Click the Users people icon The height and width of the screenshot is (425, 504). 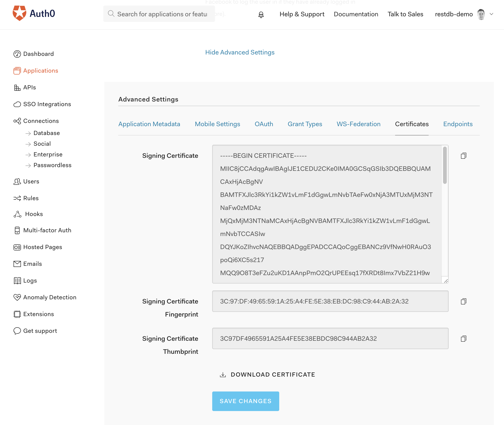(17, 181)
